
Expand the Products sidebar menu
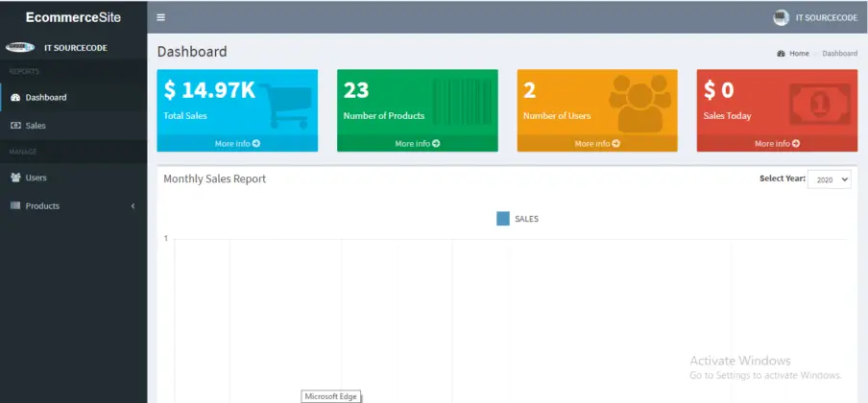tap(73, 206)
